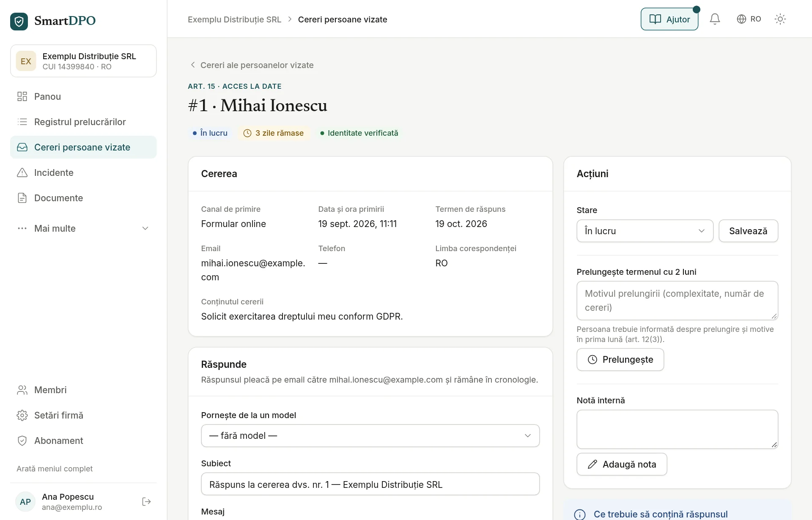812x520 pixels.
Task: Switch language via RO globe button
Action: click(x=749, y=19)
